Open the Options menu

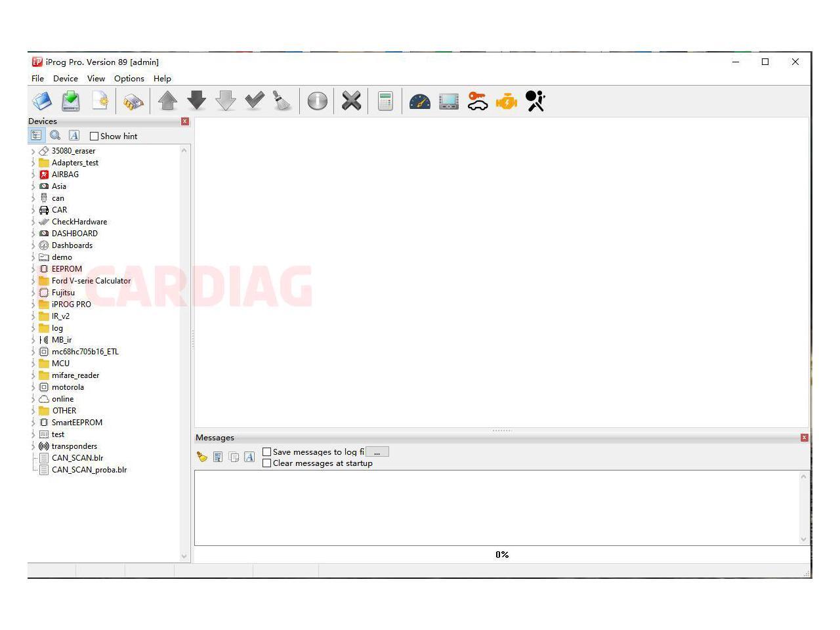click(129, 79)
